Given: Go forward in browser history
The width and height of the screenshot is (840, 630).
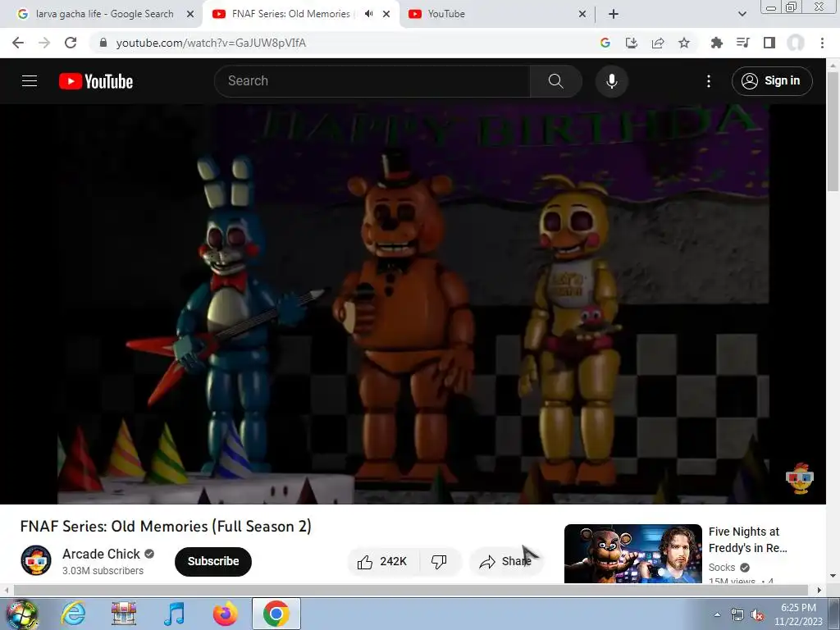Looking at the screenshot, I should [44, 43].
